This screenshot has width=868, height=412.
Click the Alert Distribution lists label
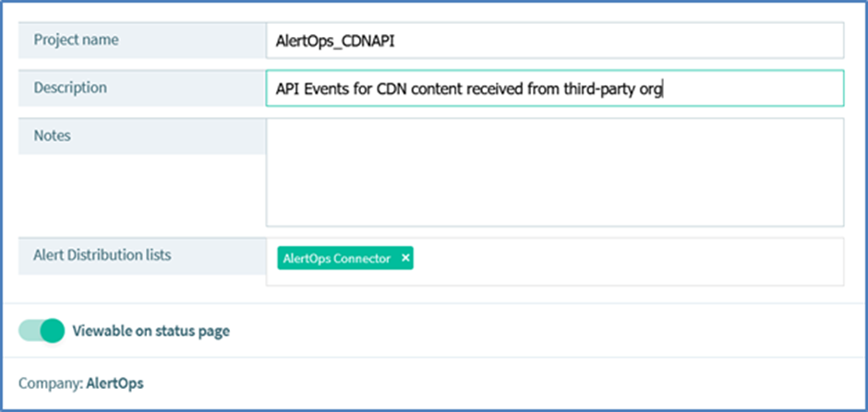[102, 255]
